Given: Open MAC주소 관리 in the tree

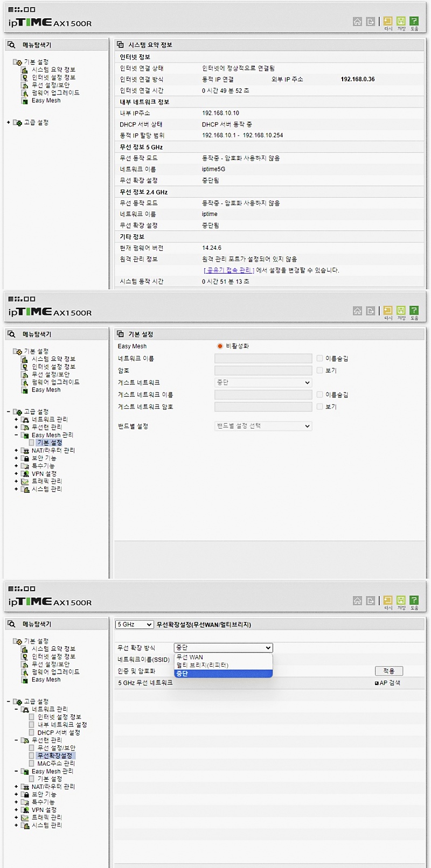Looking at the screenshot, I should tap(56, 764).
